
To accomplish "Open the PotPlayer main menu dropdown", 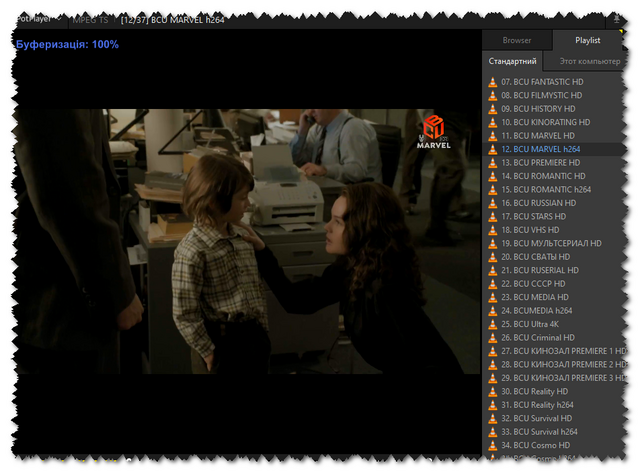I will click(40, 19).
